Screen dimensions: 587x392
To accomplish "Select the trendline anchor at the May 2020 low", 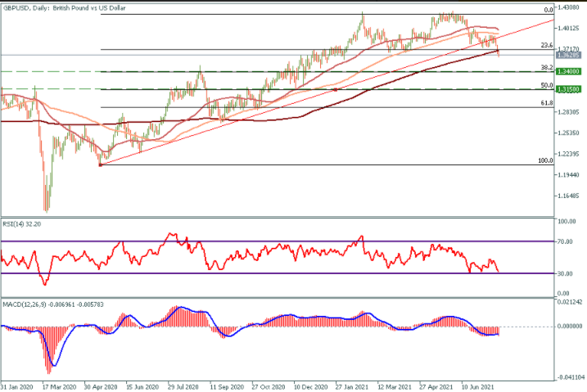I will click(101, 165).
